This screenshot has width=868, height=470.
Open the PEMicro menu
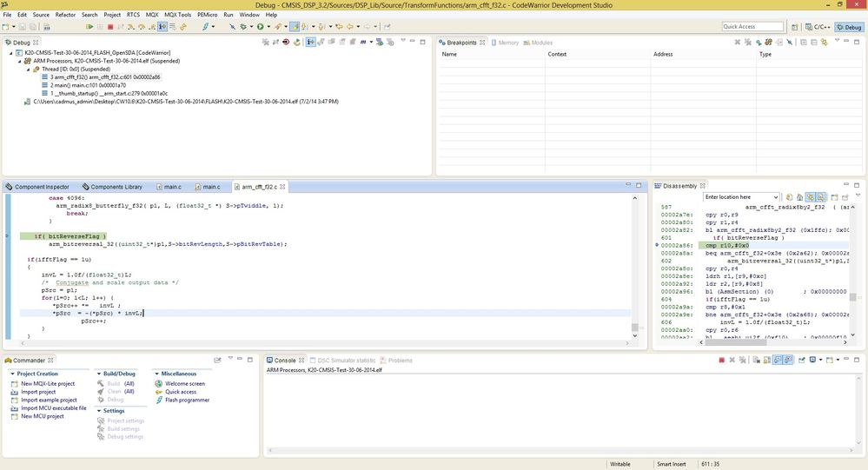[x=207, y=15]
